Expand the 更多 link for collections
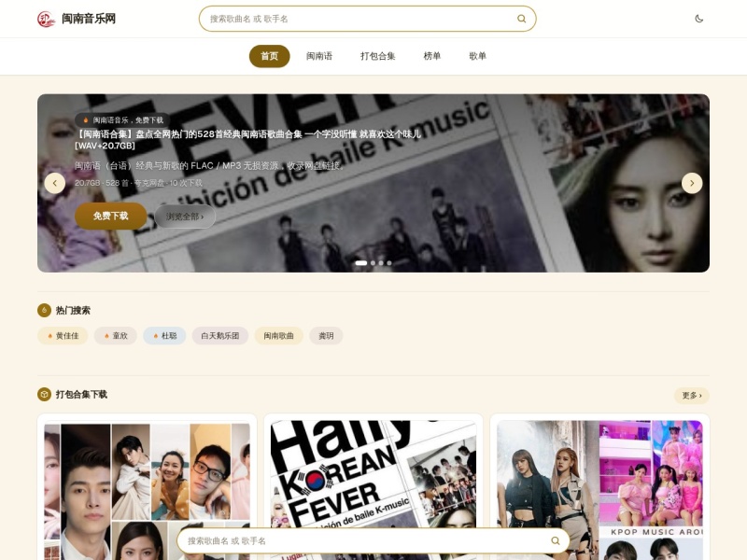Image resolution: width=747 pixels, height=560 pixels. [x=692, y=395]
